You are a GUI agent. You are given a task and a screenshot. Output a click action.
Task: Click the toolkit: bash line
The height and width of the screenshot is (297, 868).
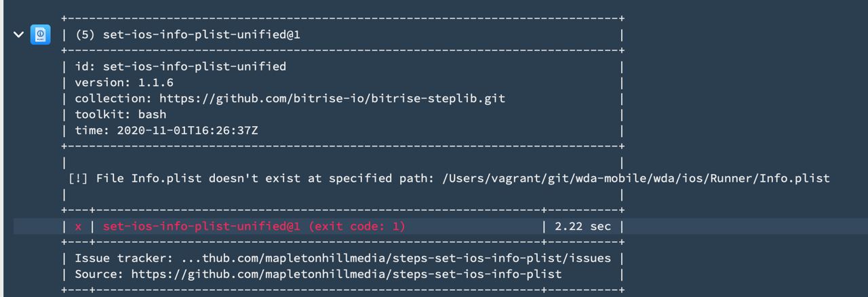point(120,115)
